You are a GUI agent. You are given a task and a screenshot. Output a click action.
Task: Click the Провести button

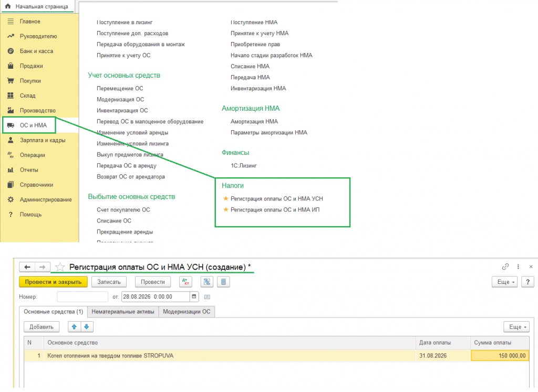click(x=153, y=282)
